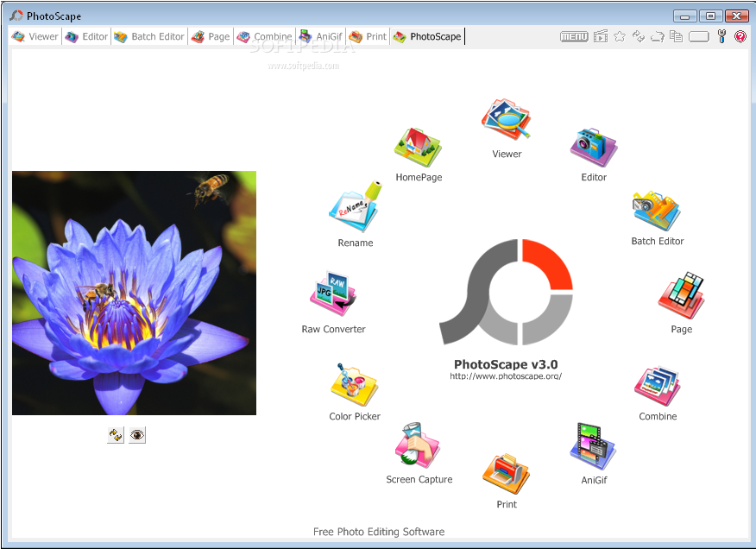Click the 'HomePage' label text
Viewport: 756px width, 549px height.
coord(419,178)
